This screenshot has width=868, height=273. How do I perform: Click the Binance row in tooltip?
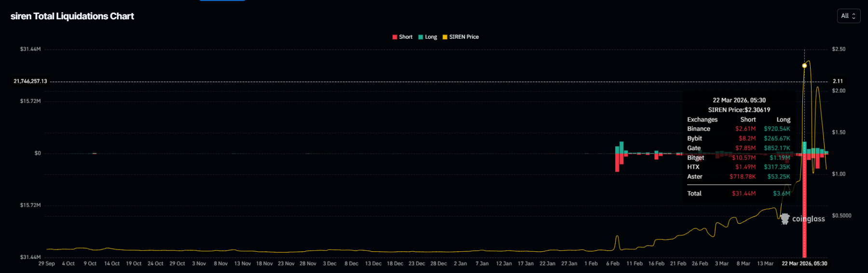tap(739, 129)
